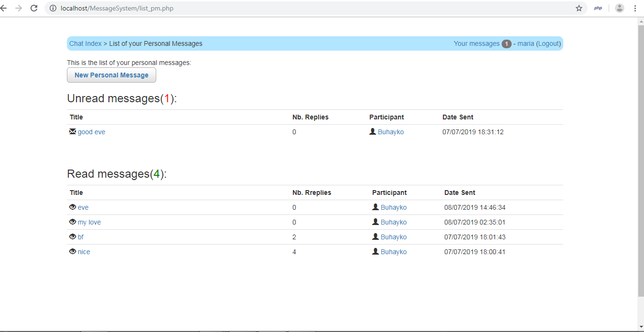Open the Chrome three-dot menu
Screen dimensions: 644x332
(635, 8)
